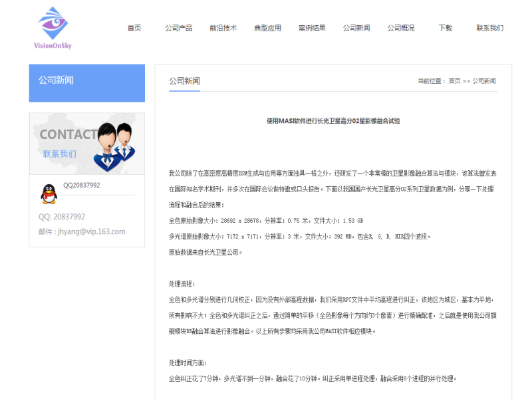Click the 公司新闻 breadcrumb link
532x399 pixels.
point(484,81)
